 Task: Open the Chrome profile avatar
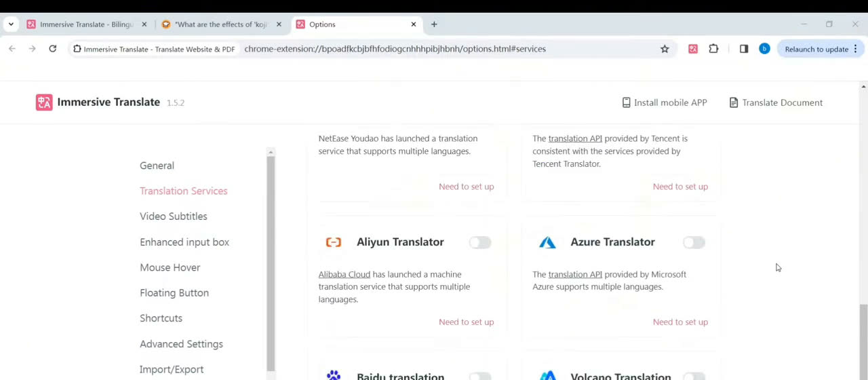(764, 49)
